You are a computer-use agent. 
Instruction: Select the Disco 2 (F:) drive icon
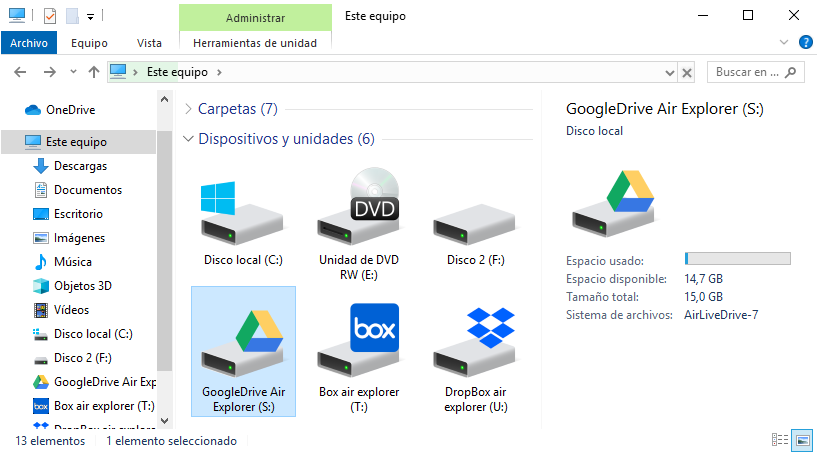click(x=475, y=224)
